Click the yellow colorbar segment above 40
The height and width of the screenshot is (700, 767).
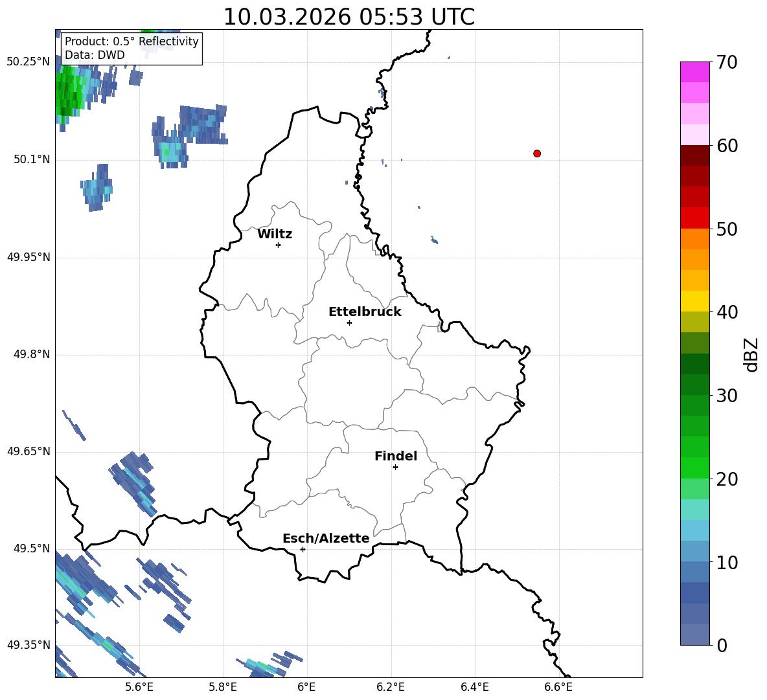pyautogui.click(x=695, y=301)
